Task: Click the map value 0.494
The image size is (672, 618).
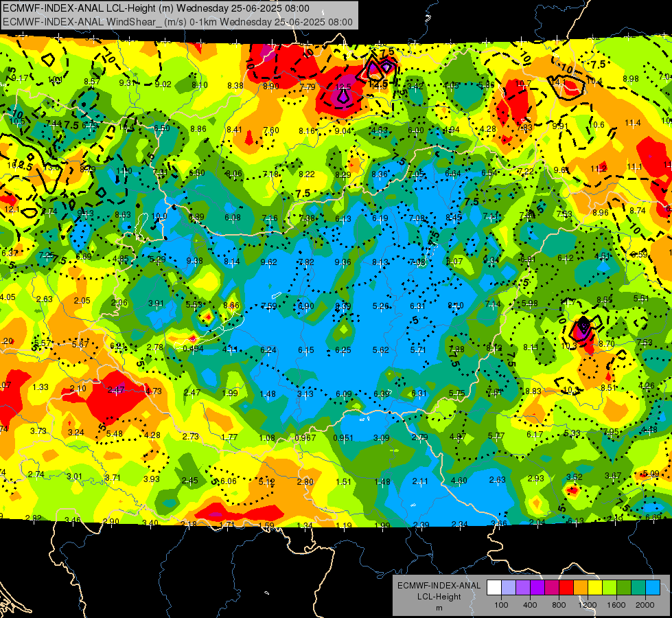Action: 193,349
